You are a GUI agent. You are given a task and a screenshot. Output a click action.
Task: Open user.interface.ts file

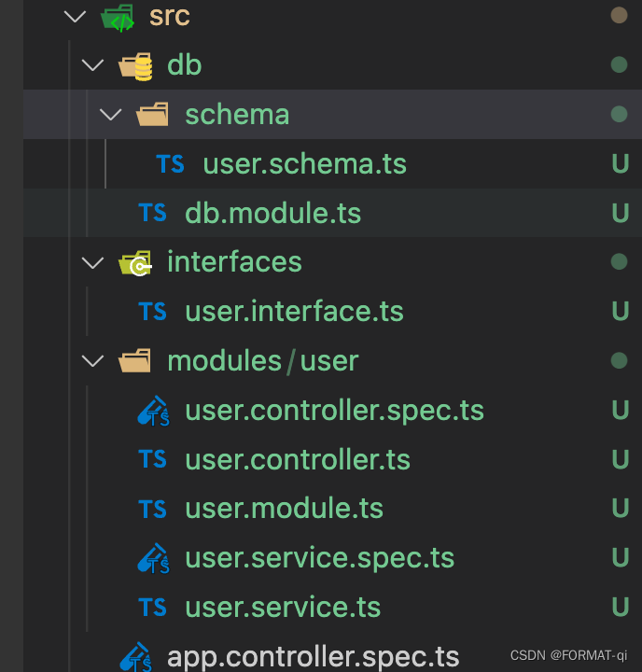pos(295,311)
